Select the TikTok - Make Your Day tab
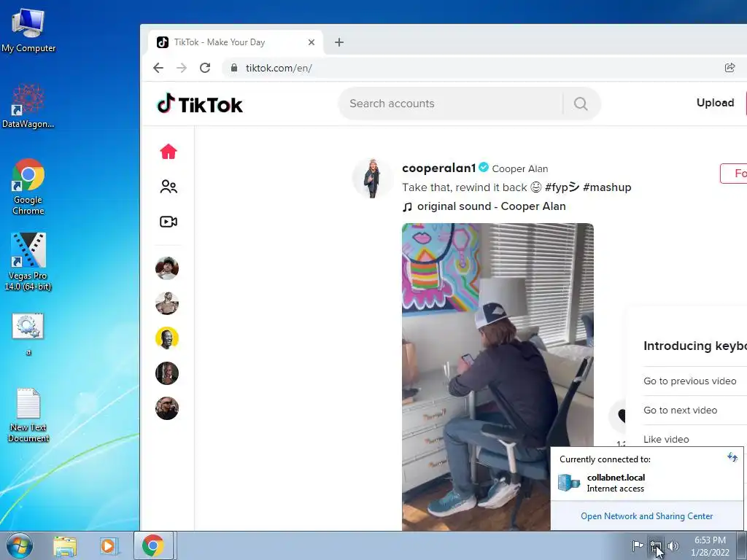747x560 pixels. 236,42
